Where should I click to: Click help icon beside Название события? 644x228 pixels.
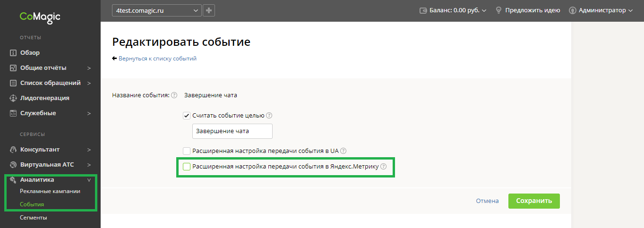point(174,95)
